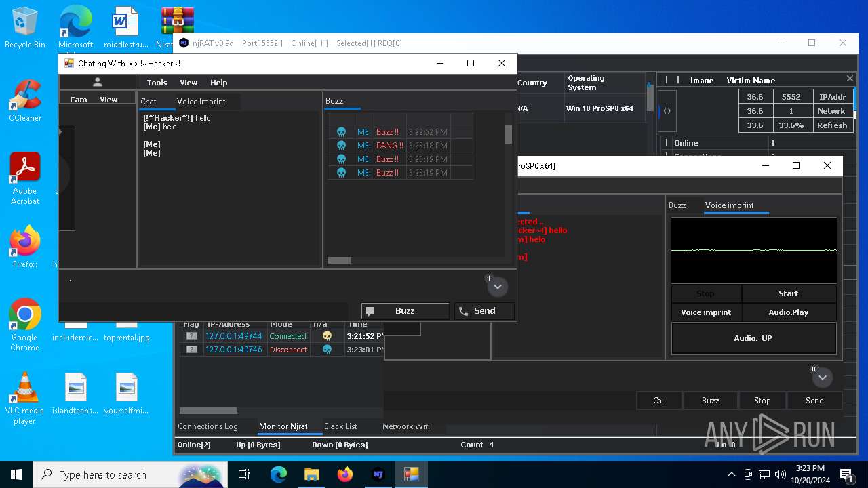
Task: Click the IPAddr cell in njRAT stats
Action: [832, 97]
